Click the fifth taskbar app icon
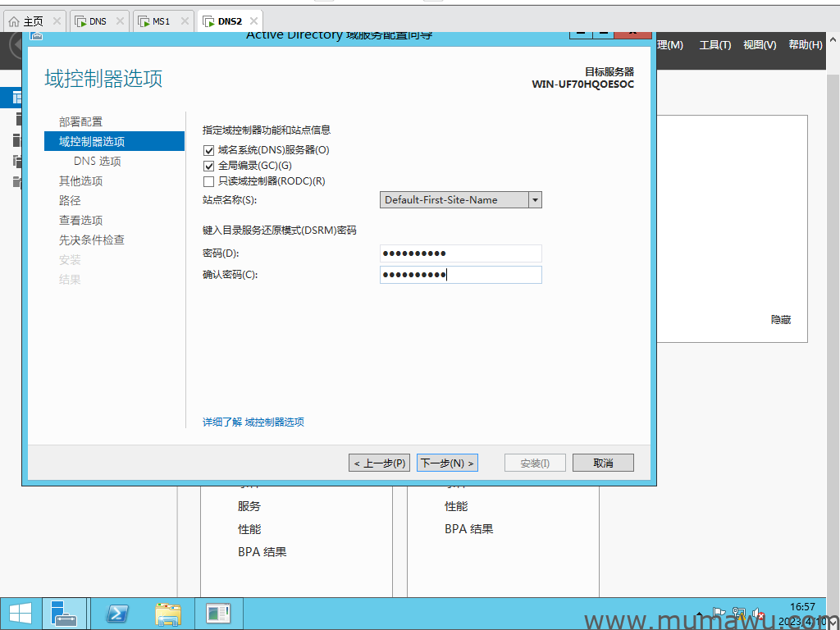 (218, 614)
